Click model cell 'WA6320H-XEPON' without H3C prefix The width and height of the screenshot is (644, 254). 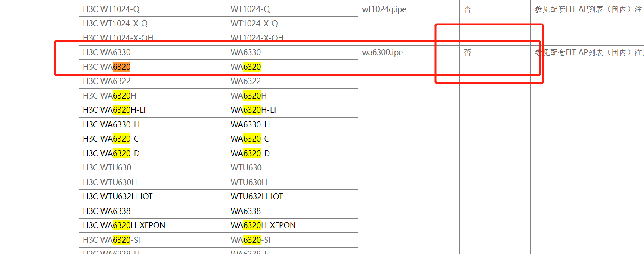(292, 226)
